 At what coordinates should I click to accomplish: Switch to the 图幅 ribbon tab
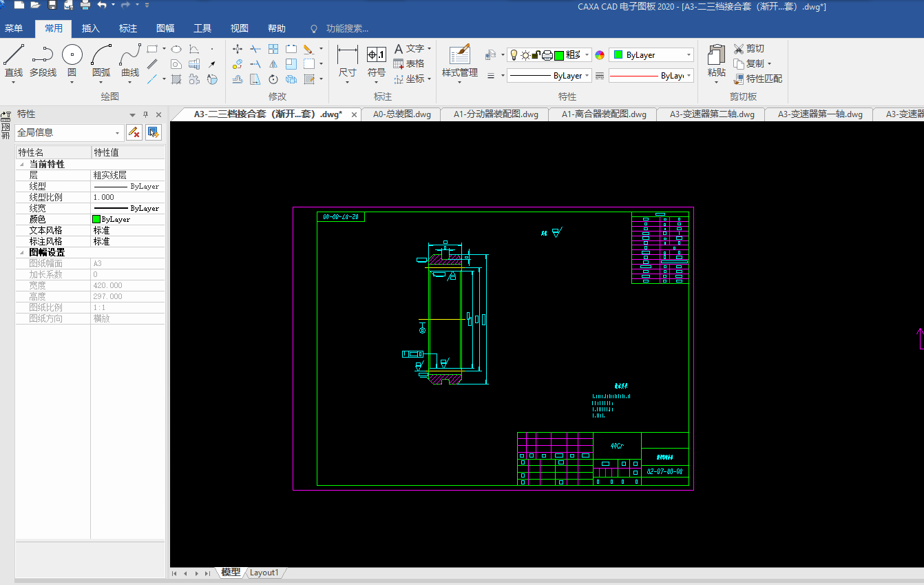coord(165,28)
